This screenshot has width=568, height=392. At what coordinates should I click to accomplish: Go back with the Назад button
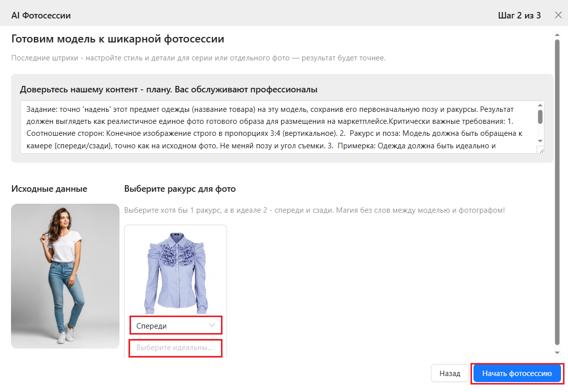tap(449, 374)
